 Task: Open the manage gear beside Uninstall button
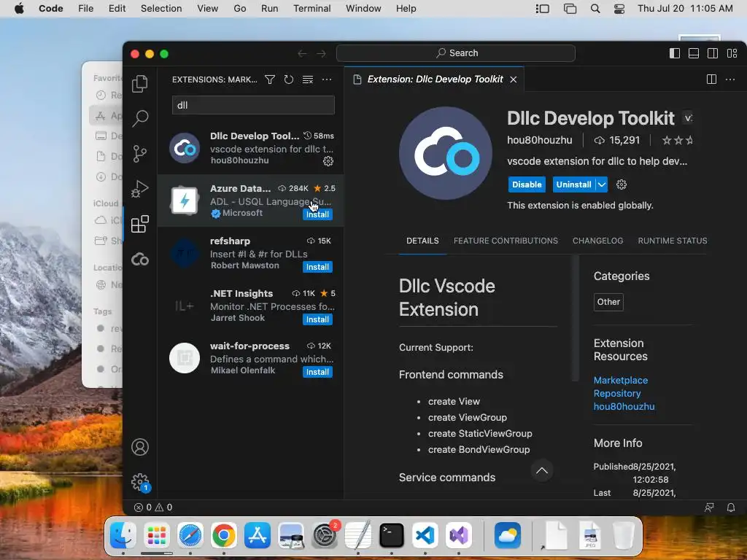[x=622, y=184]
